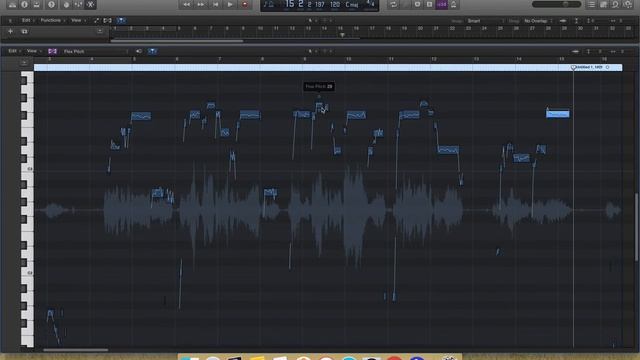
Task: Click the key signature Cmaj in LCD
Action: pyautogui.click(x=351, y=4)
